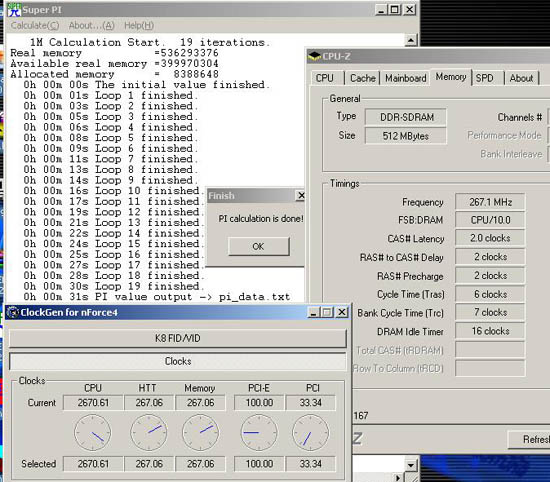The width and height of the screenshot is (550, 482).
Task: Click the current PCI field 33.34
Action: pos(310,403)
